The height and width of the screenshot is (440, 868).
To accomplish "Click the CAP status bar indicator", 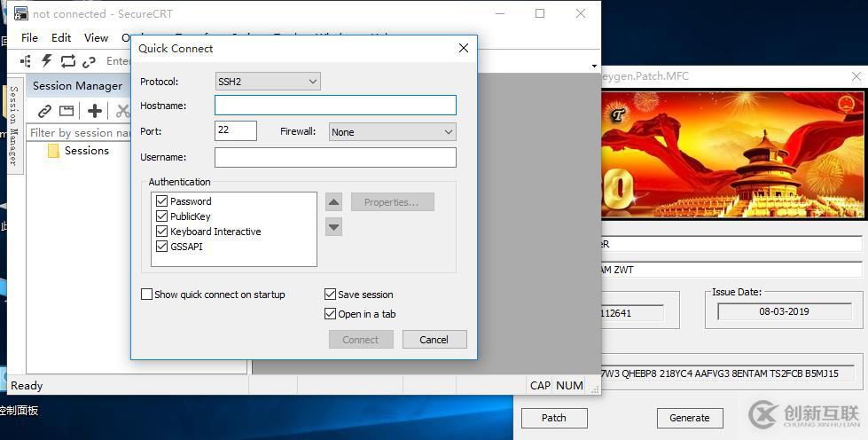I will point(540,385).
